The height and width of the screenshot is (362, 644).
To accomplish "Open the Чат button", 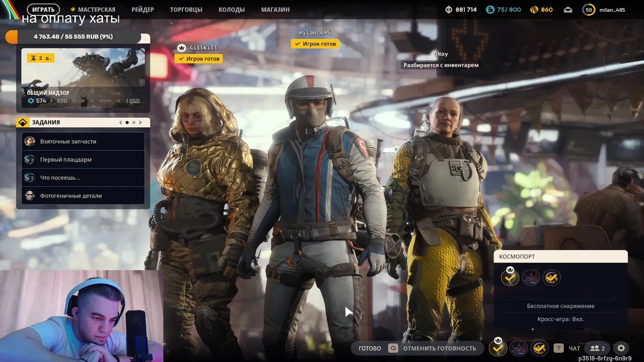I will tap(574, 348).
